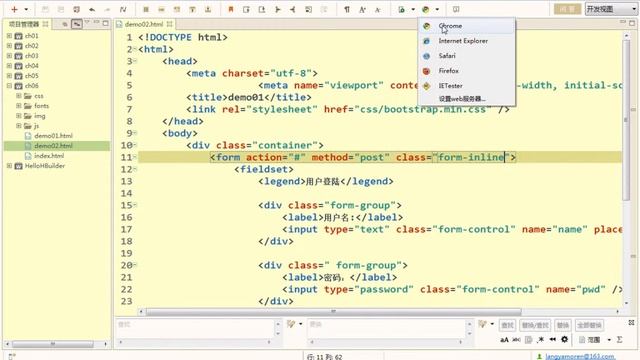Image resolution: width=640 pixels, height=360 pixels.
Task: Select demo02.html in the project tree
Action: (x=53, y=146)
